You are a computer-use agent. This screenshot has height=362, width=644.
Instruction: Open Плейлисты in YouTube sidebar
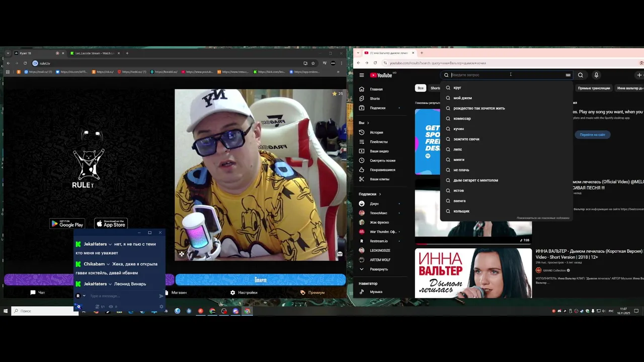pyautogui.click(x=380, y=142)
